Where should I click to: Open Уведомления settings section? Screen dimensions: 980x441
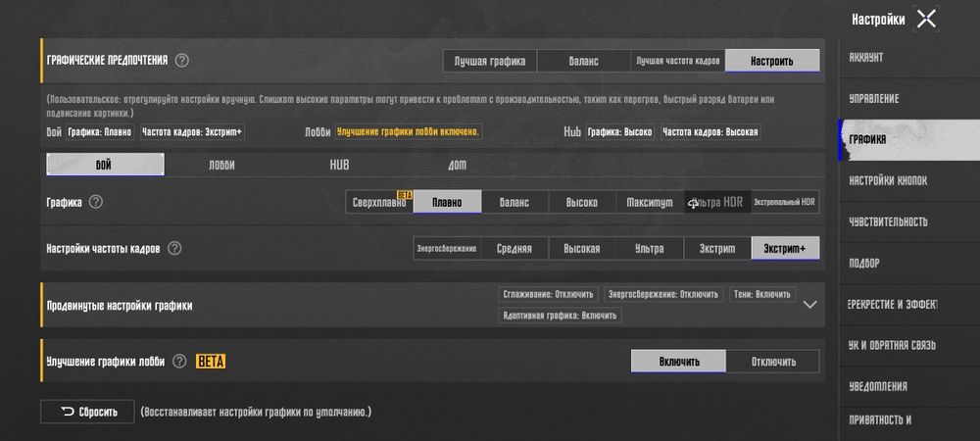pos(909,386)
